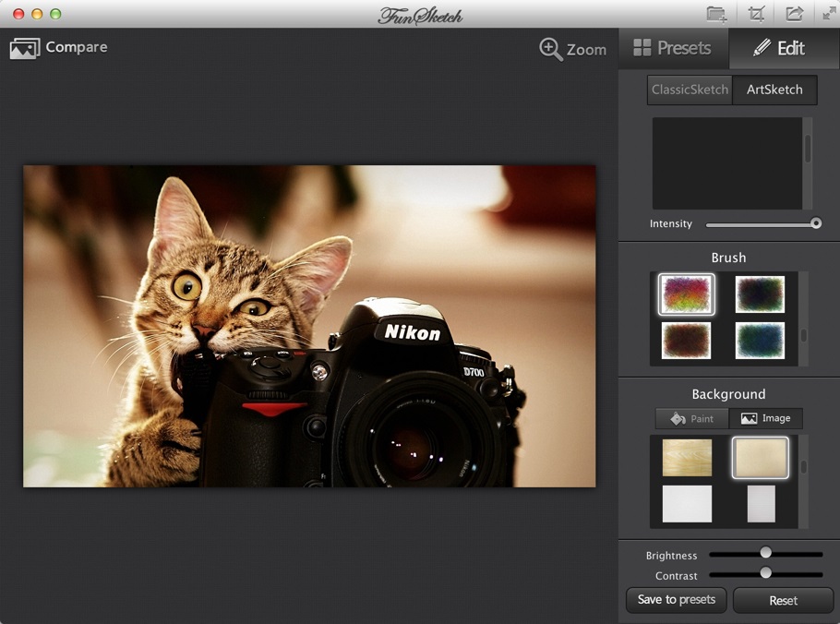Viewport: 840px width, 624px height.
Task: Click the Compare before/after icon
Action: click(x=25, y=48)
